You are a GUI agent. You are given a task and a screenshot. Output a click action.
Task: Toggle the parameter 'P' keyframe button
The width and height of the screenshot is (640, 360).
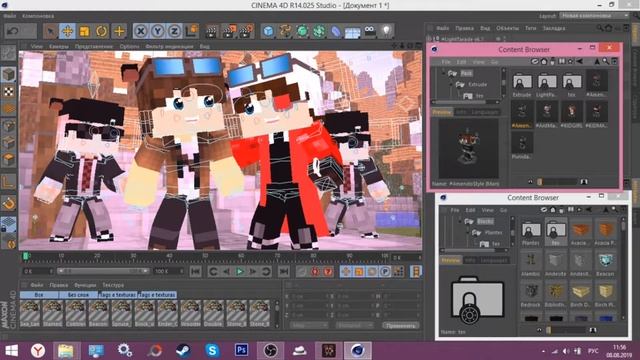tap(385, 271)
